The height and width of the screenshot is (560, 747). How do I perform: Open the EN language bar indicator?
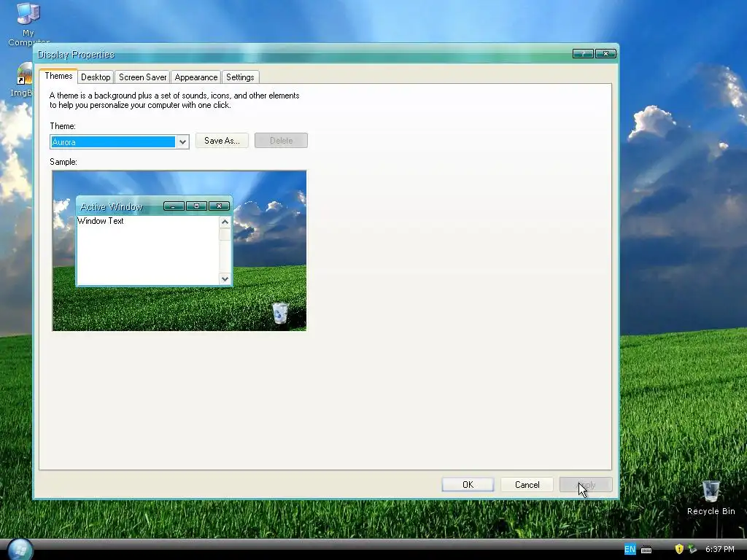coord(630,549)
